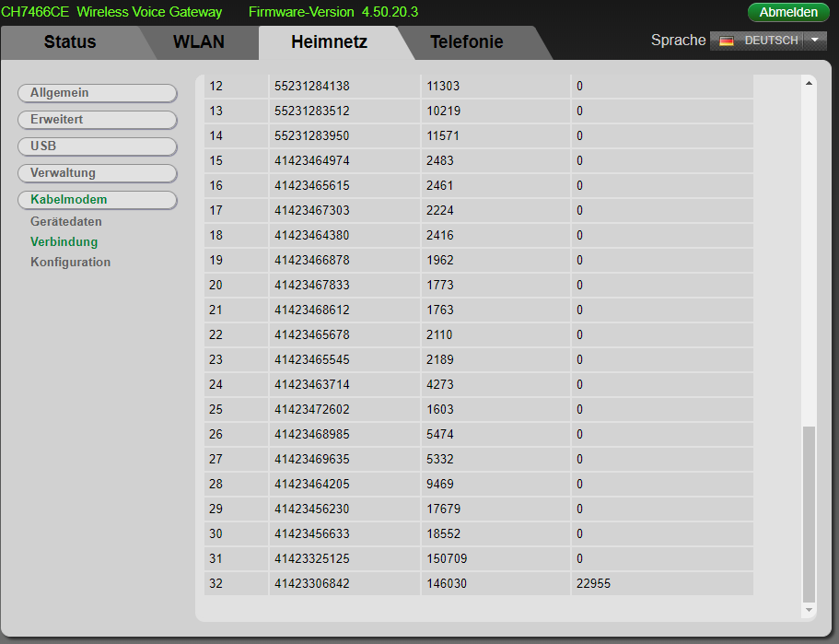Click value 22955 in row 32
The width and height of the screenshot is (839, 644).
(x=593, y=584)
